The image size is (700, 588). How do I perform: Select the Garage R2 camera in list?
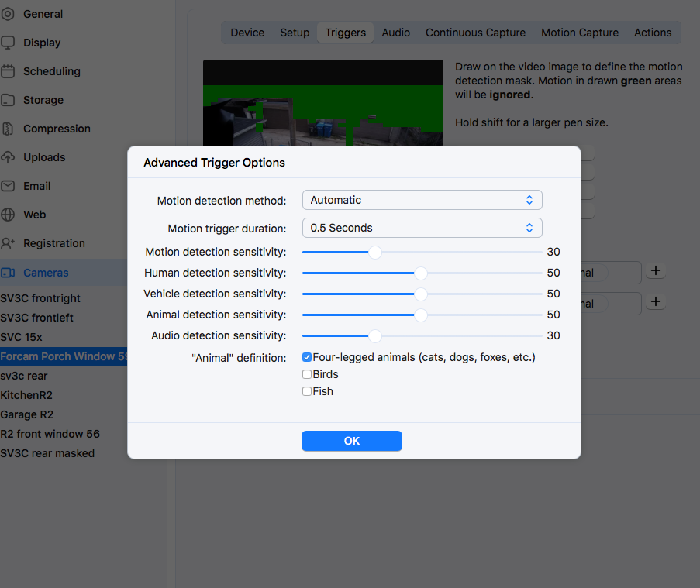pyautogui.click(x=27, y=414)
